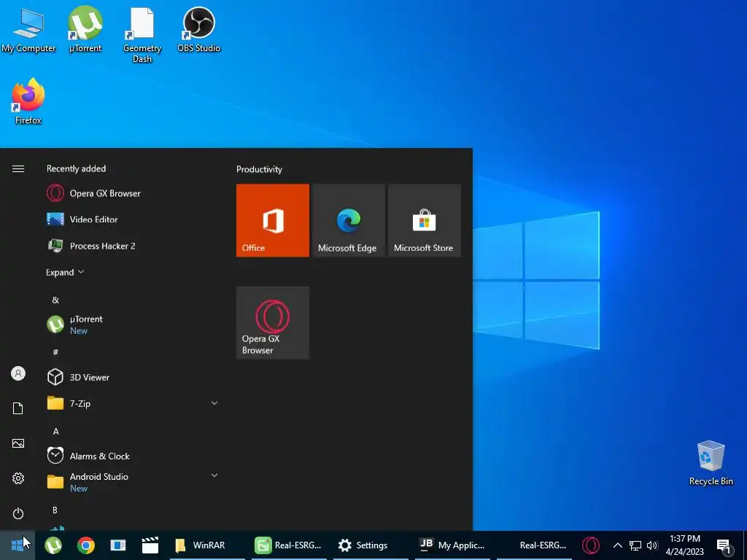
Task: Click the Start menu hamburger icon
Action: click(18, 168)
